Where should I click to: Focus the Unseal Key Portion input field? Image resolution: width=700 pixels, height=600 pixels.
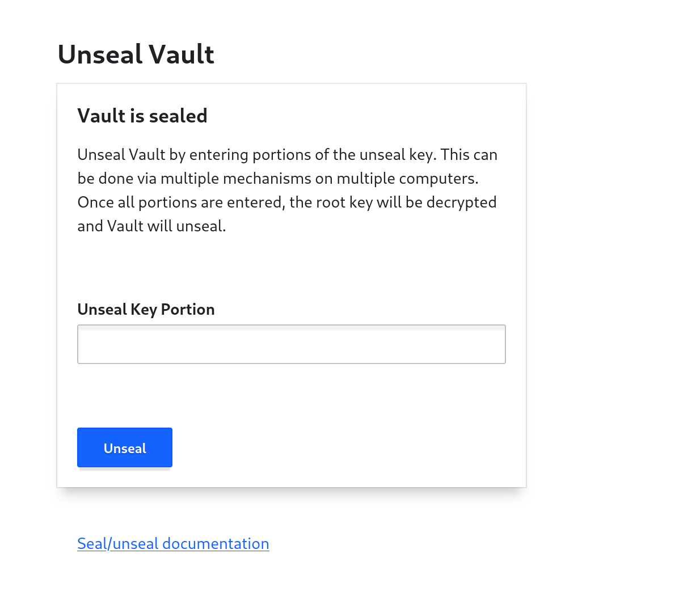[291, 344]
